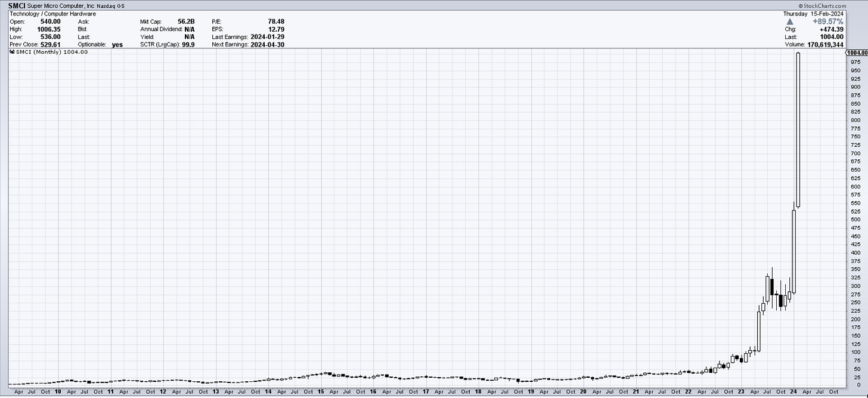Select the Open value 540.00
Viewport: 868px width, 398px height.
point(51,21)
